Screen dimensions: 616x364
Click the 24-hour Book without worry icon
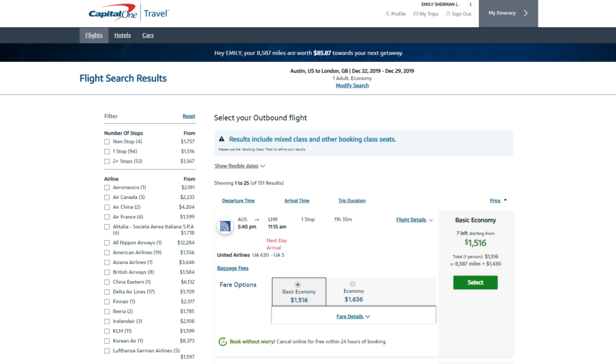[222, 342]
